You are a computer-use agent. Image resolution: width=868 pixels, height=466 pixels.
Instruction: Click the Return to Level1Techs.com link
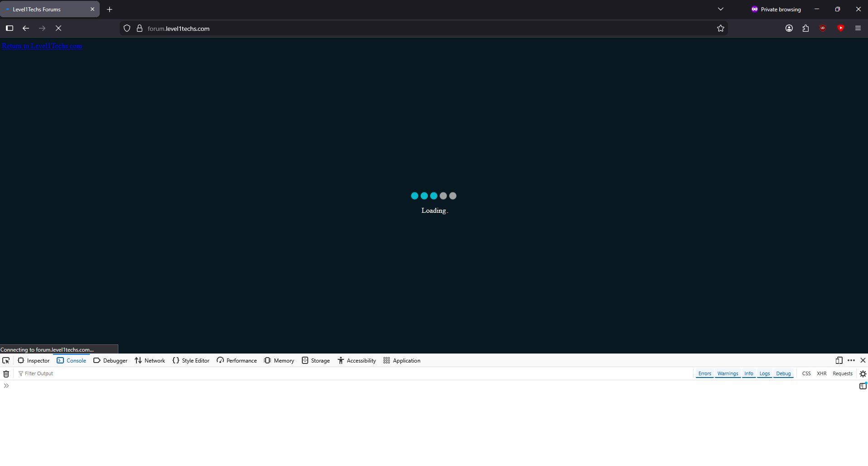point(42,46)
